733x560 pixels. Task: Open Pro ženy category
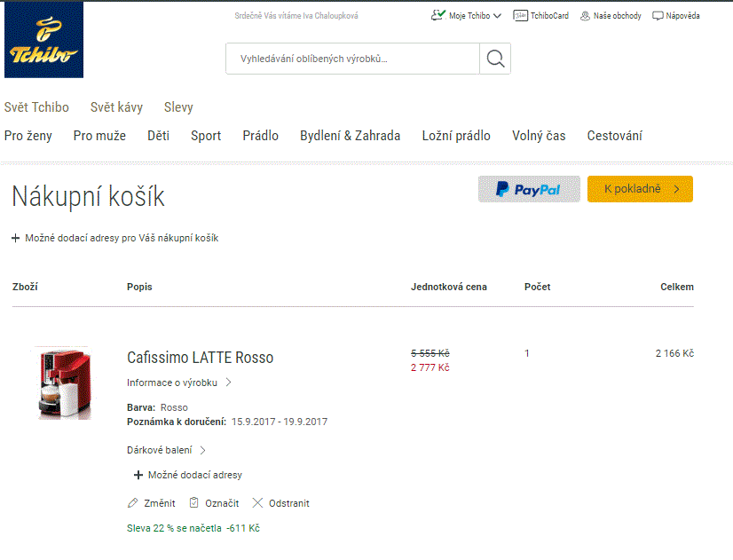coord(28,136)
